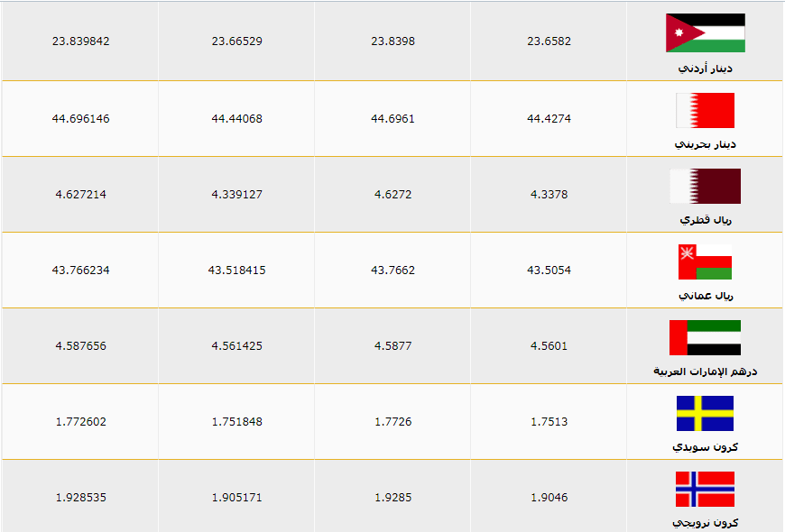This screenshot has height=532, width=785.
Task: Select the ريال عماني currency label
Action: coord(705,296)
